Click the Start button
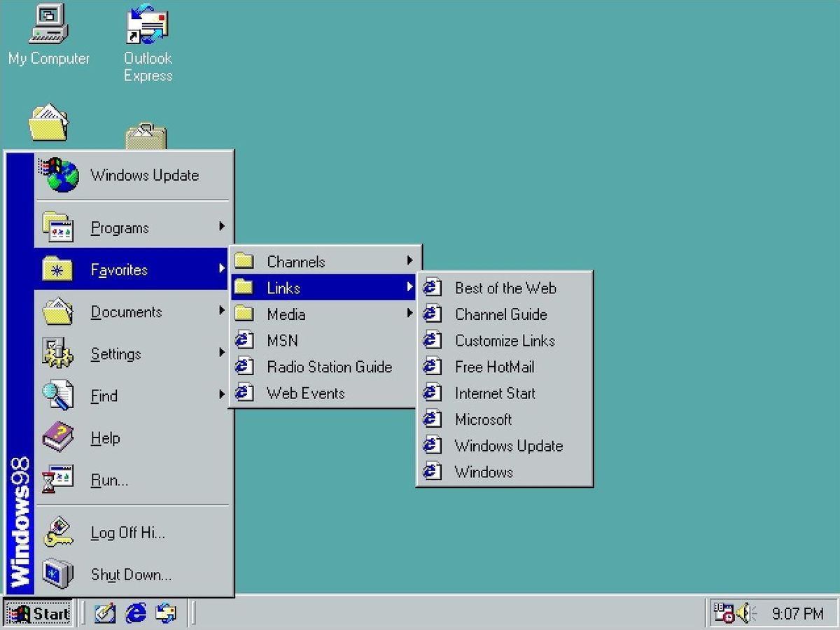Viewport: 840px width, 630px height. tap(38, 613)
